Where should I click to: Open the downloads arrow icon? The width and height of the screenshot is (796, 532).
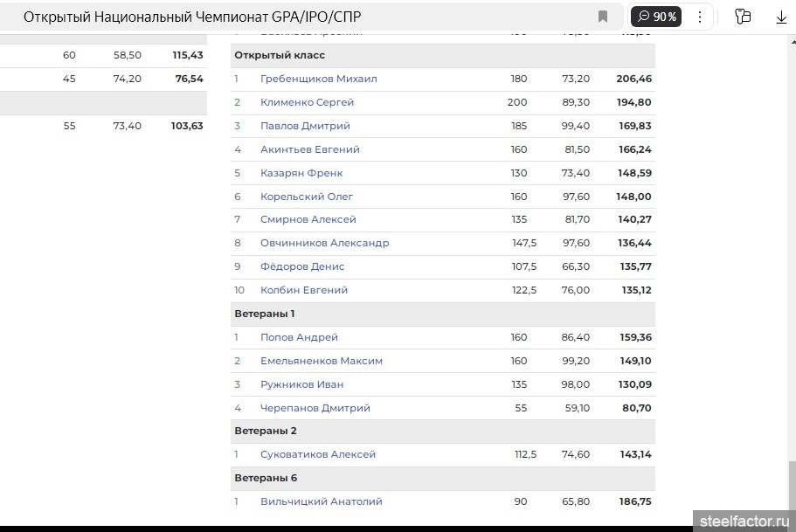(x=781, y=17)
